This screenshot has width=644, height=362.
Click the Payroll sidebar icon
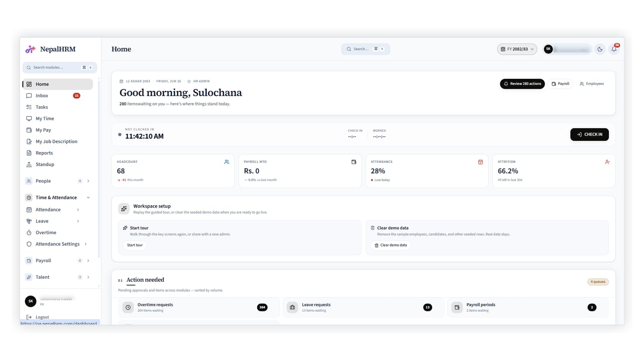(29, 261)
